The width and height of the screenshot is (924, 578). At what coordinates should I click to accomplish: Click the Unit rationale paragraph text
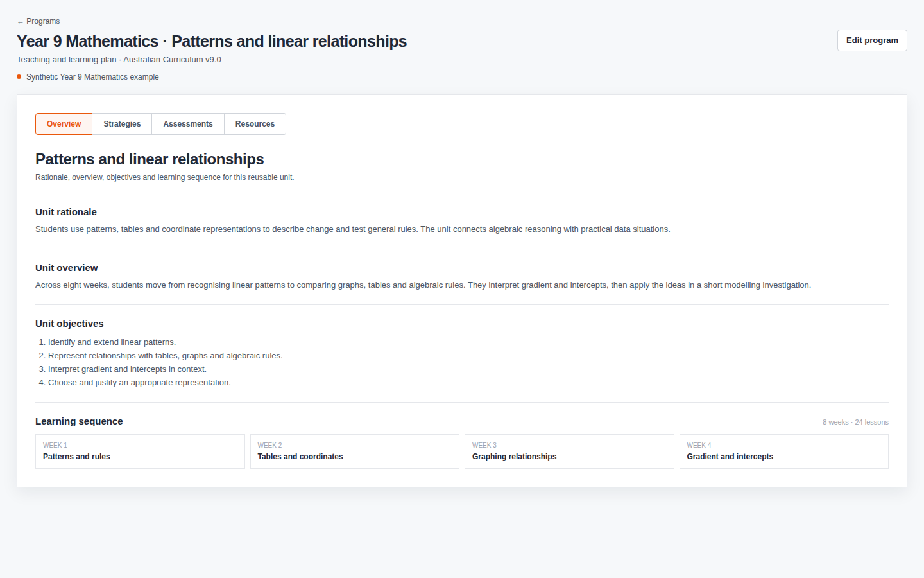click(353, 229)
